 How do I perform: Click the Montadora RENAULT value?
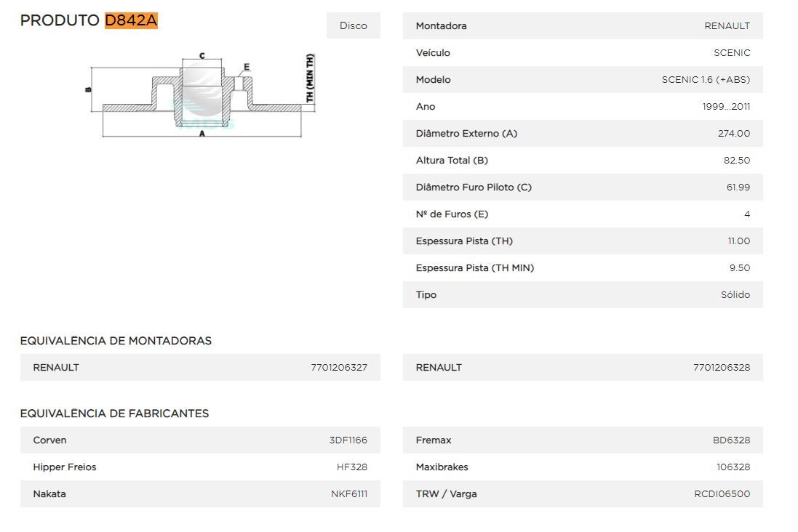pos(727,26)
